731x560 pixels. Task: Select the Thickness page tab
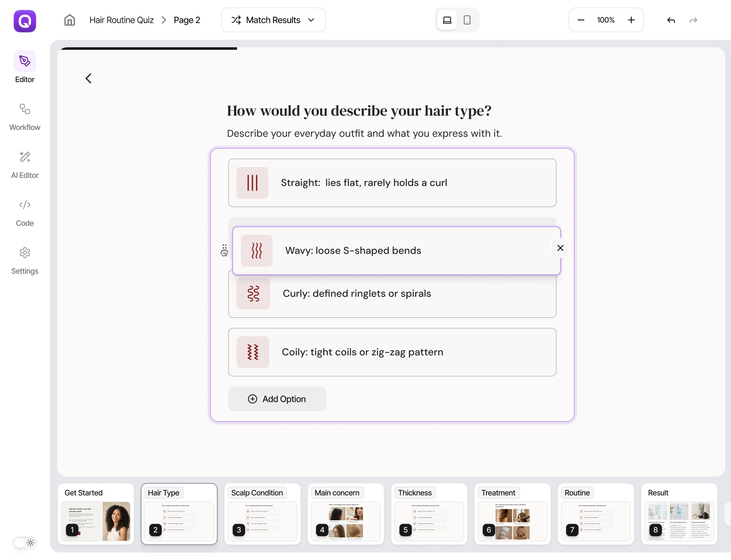[415, 493]
